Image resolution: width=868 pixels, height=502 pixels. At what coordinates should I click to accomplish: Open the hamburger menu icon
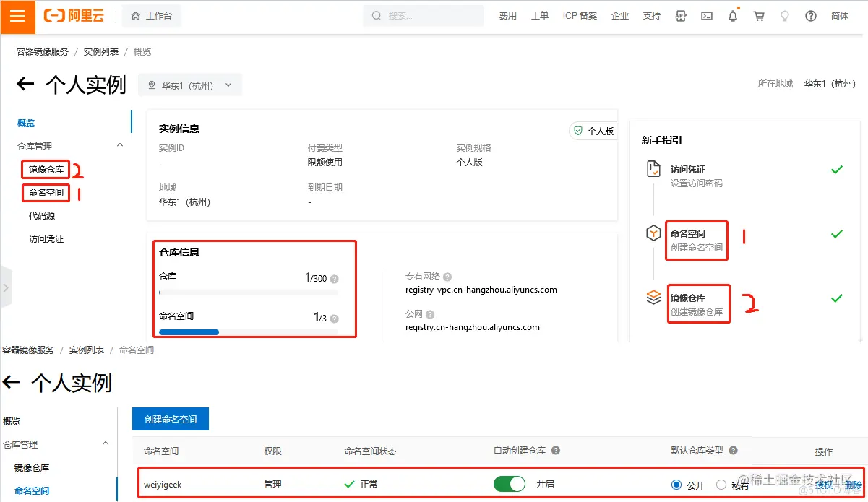[17, 15]
